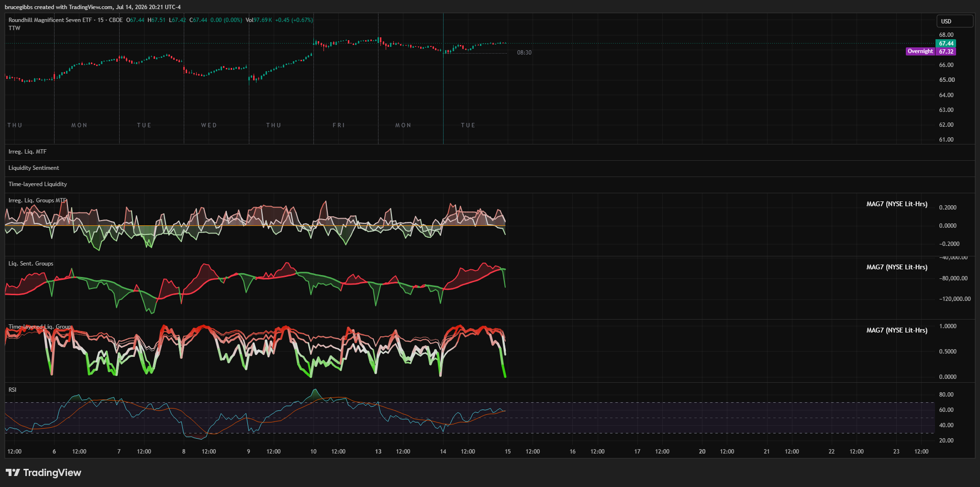
Task: Click the Time-layered Liq. Group label
Action: tap(40, 327)
